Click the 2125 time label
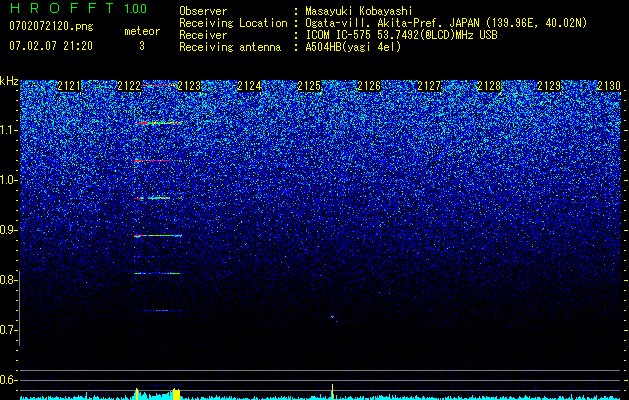The image size is (629, 400). click(309, 86)
